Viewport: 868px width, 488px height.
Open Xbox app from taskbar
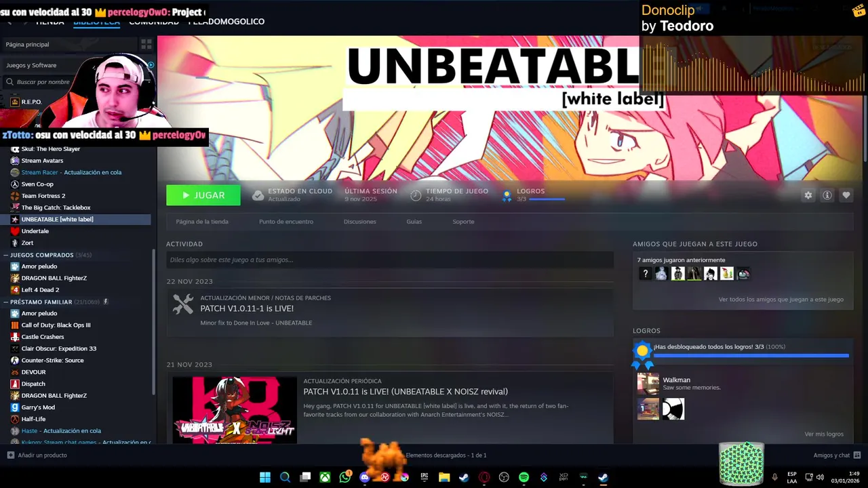pyautogui.click(x=325, y=477)
